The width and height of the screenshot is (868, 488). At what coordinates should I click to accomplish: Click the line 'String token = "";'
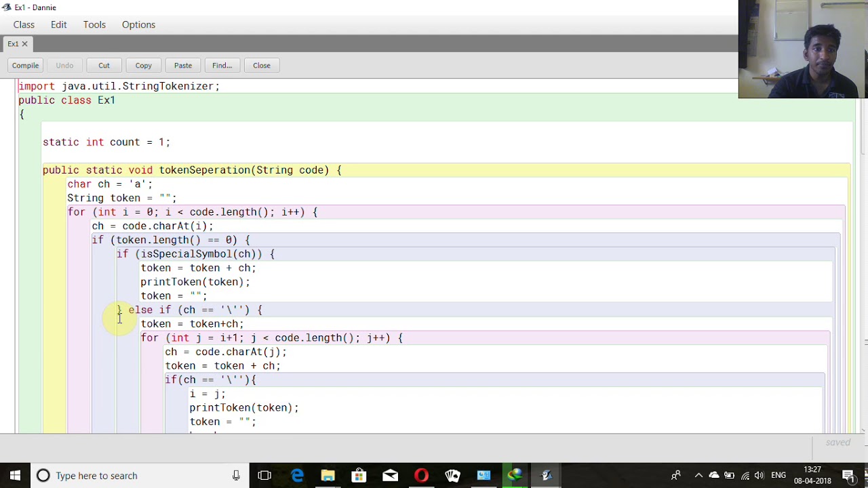coord(122,198)
